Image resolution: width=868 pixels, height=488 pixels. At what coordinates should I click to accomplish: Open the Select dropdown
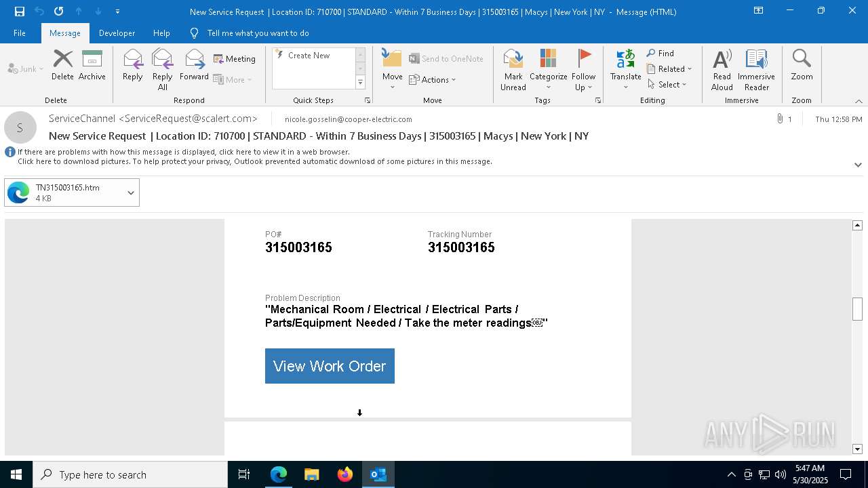point(667,84)
